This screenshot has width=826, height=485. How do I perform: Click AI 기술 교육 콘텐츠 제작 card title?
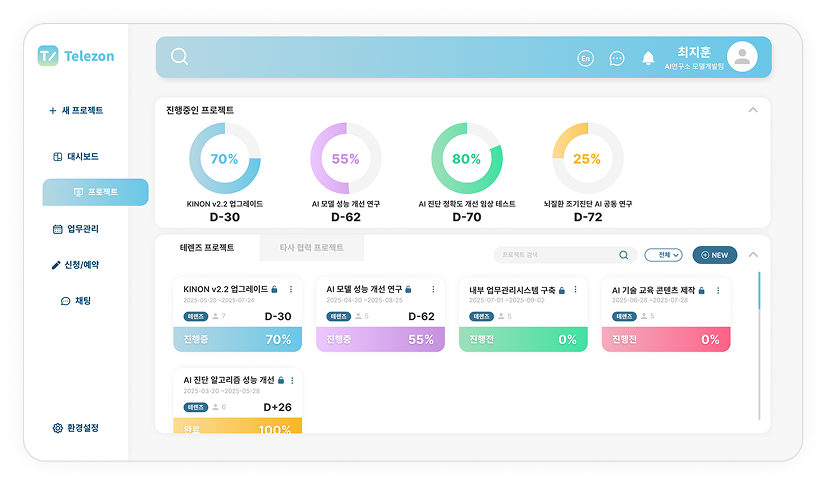(653, 290)
